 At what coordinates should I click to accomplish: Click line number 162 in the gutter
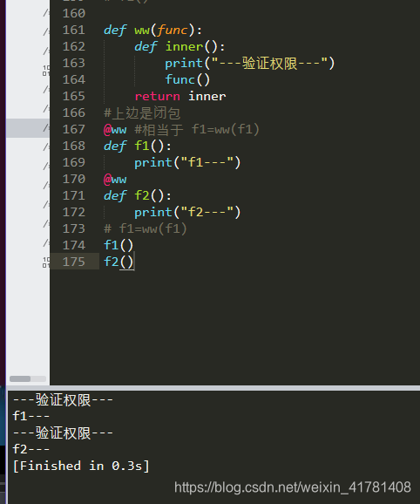pos(74,46)
